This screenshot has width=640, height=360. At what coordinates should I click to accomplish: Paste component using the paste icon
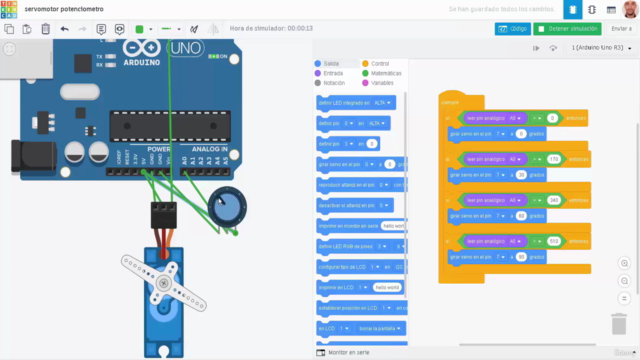coord(27,29)
